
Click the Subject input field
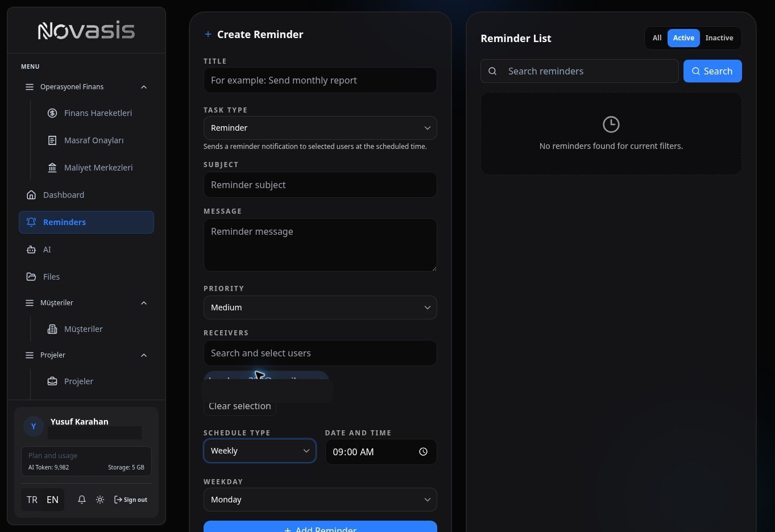pyautogui.click(x=320, y=185)
